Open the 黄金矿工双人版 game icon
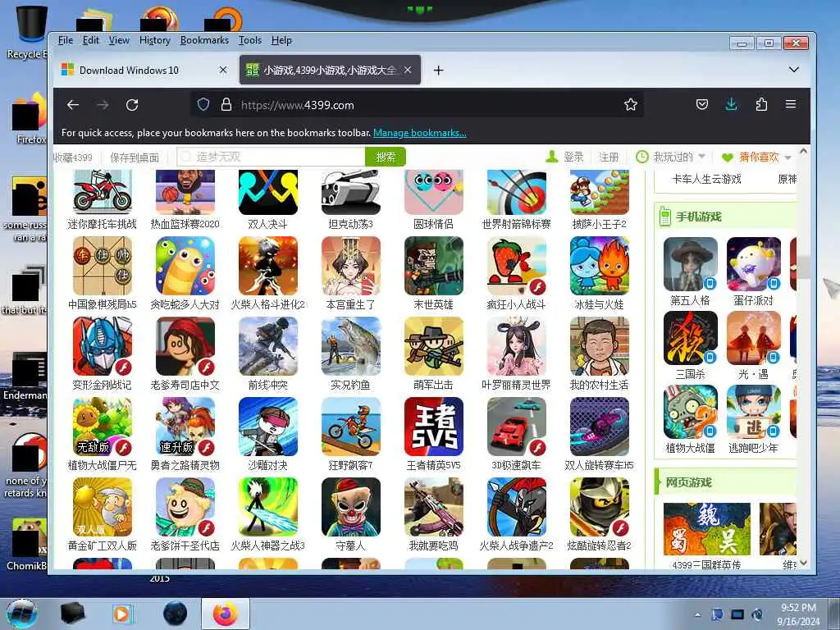This screenshot has height=630, width=840. [103, 507]
